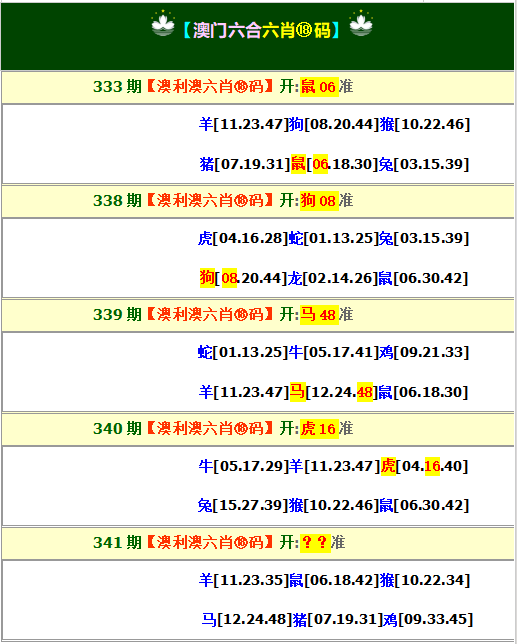517x644 pixels.
Task: Select the 338 期 header label
Action: click(117, 201)
